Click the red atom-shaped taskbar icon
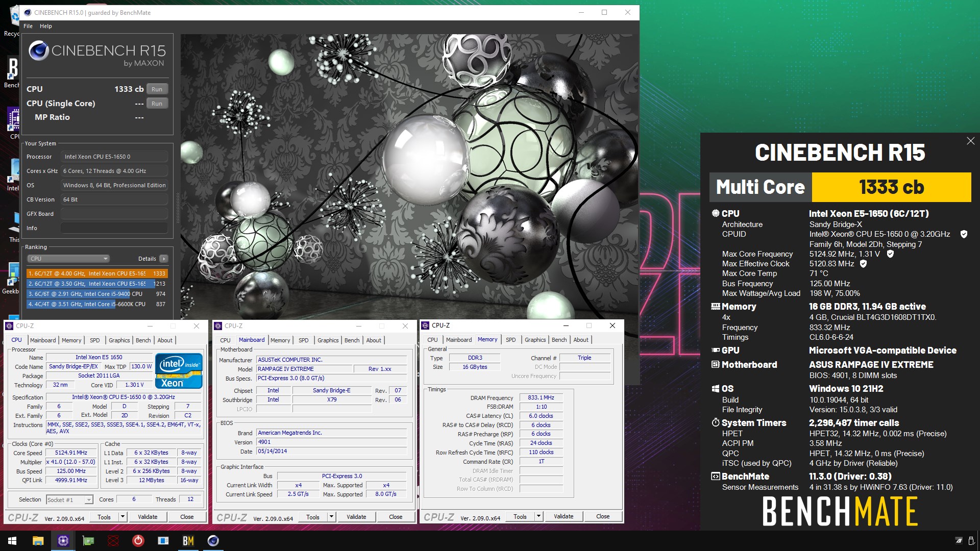The width and height of the screenshot is (980, 551). pos(113,541)
